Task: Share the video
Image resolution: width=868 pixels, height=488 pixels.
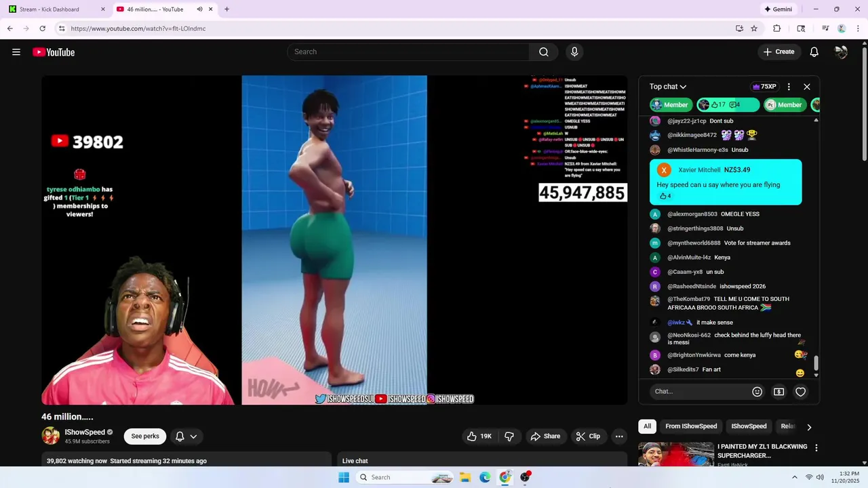Action: (x=545, y=436)
